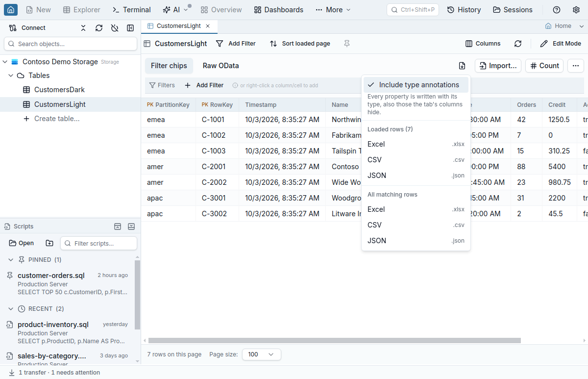588x379 pixels.
Task: Export all matching rows as JSON
Action: pos(416,241)
